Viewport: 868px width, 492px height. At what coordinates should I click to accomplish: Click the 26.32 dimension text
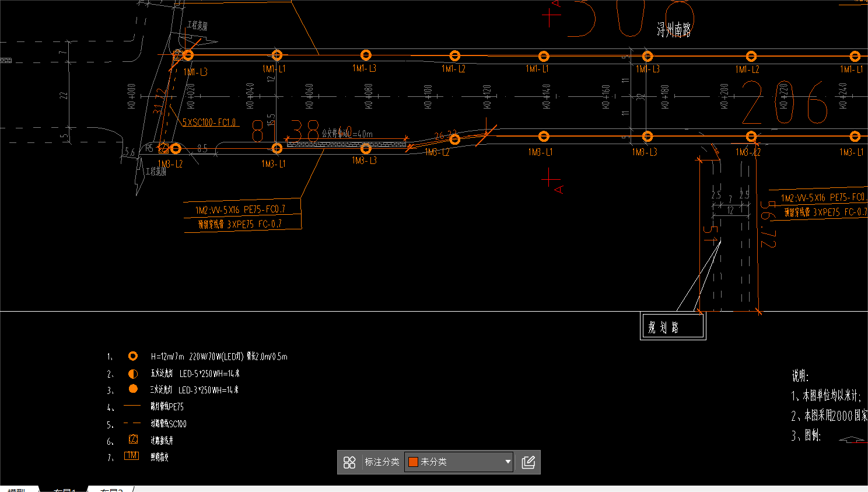(445, 135)
